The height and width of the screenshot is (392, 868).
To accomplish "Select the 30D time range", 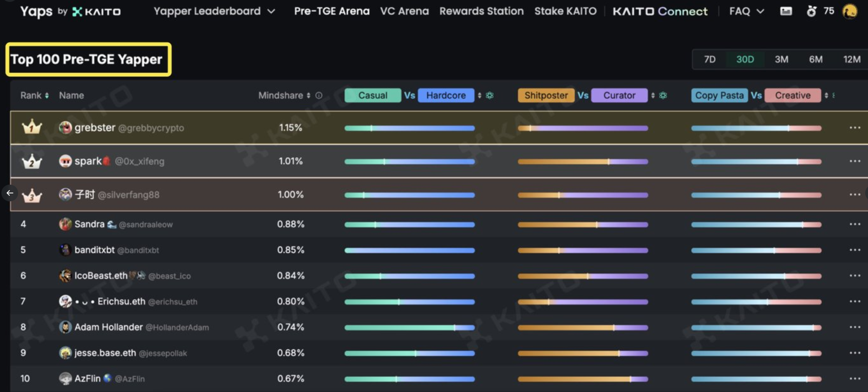I will pos(745,59).
